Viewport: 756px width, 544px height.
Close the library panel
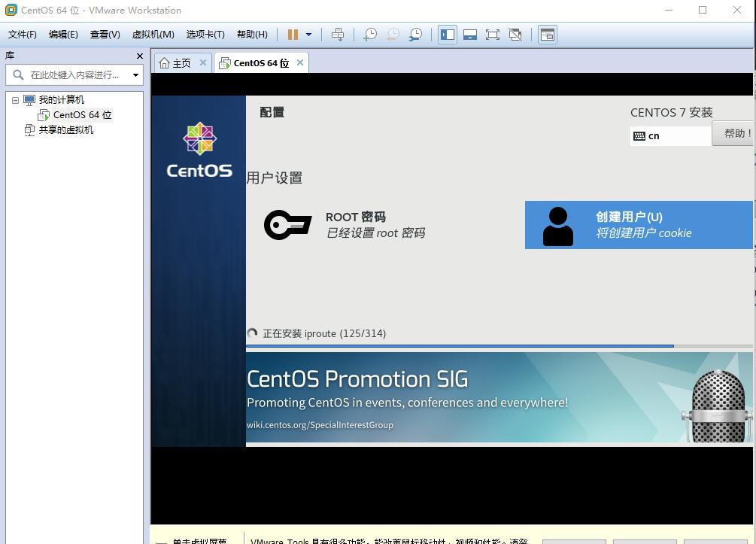[140, 56]
